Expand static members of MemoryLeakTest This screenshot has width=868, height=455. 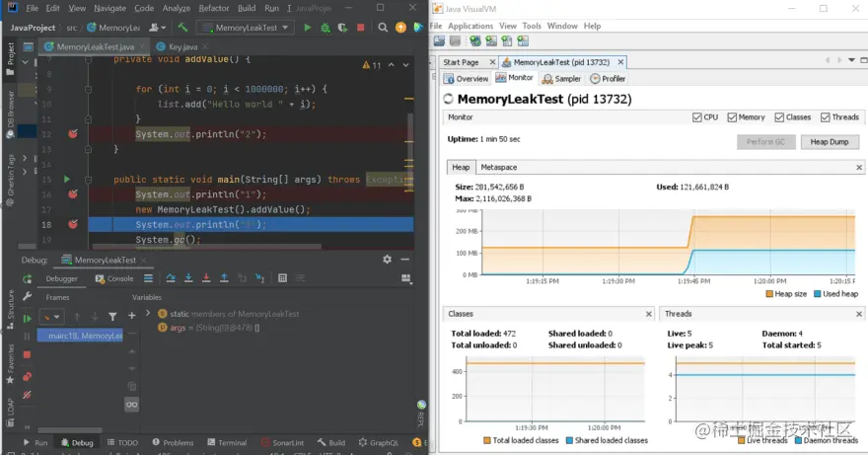[148, 313]
